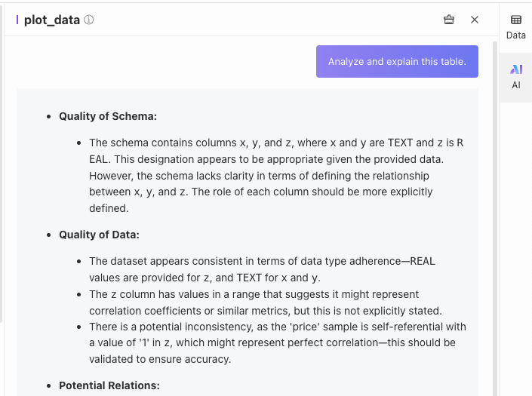Click the 'Potential Relations:' heading
Viewport: 532px width, 396px height.
click(x=109, y=385)
